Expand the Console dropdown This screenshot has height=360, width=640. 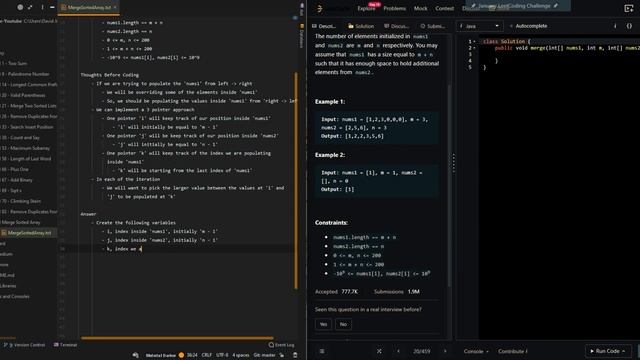point(476,351)
